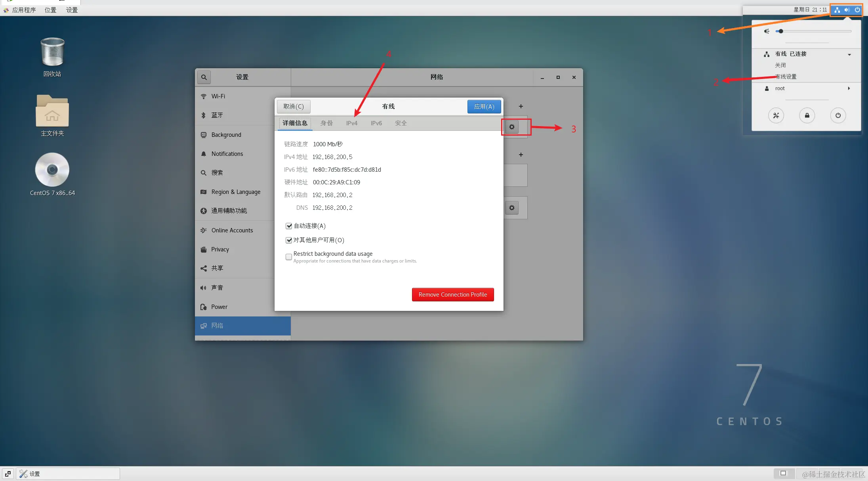Viewport: 868px width, 481px height.
Task: Open the settings tools icon in system menu
Action: click(776, 115)
